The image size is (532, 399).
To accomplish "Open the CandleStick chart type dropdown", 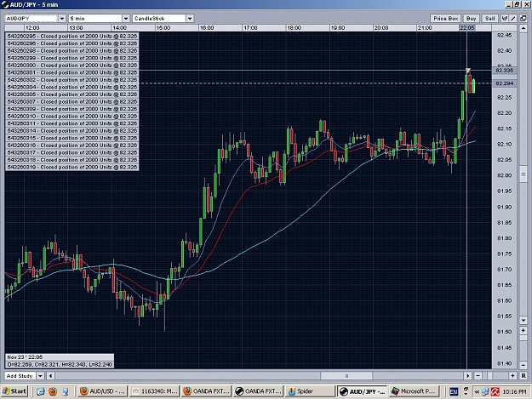I will (x=190, y=19).
